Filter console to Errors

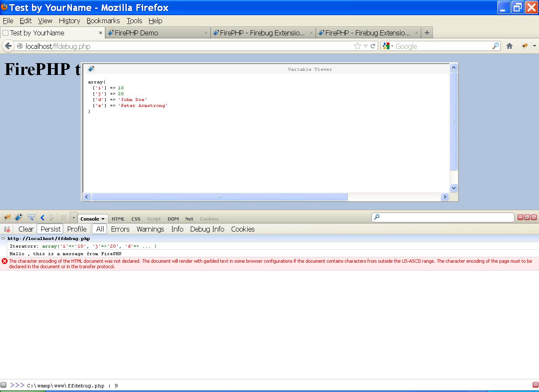120,229
